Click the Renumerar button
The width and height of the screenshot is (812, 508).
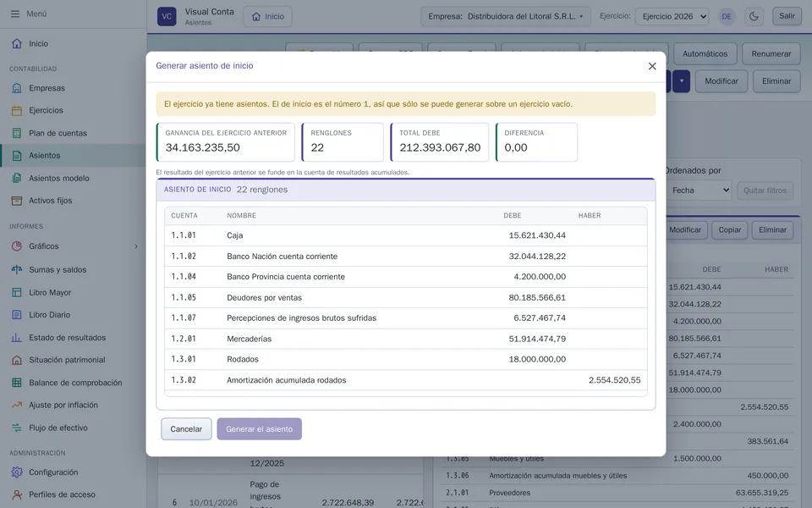[x=771, y=54]
